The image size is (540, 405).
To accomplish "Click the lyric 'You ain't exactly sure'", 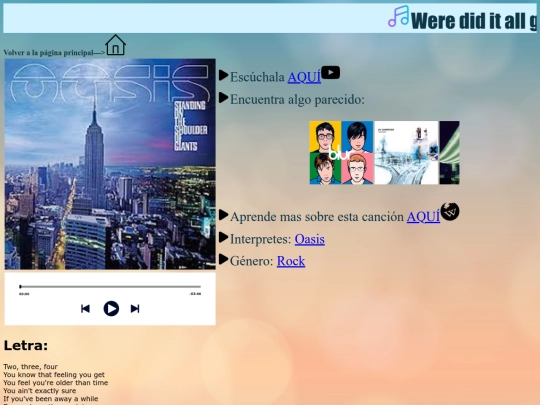I will [40, 391].
